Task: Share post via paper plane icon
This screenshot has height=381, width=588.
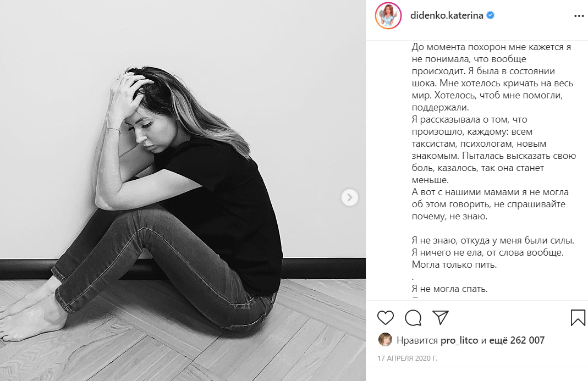Action: click(440, 317)
